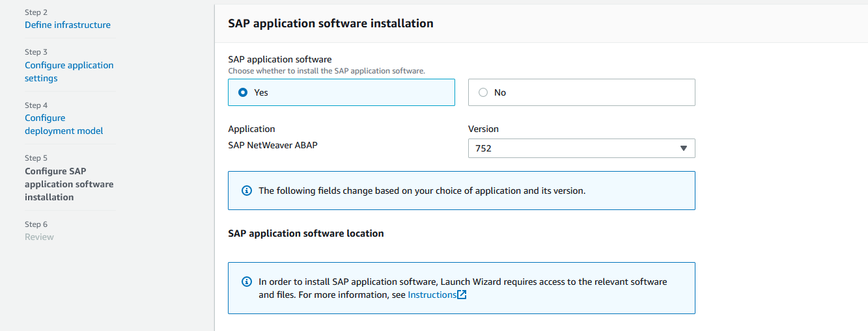Click the SAP NetWeaver ABAP application value
The width and height of the screenshot is (868, 331).
point(273,145)
